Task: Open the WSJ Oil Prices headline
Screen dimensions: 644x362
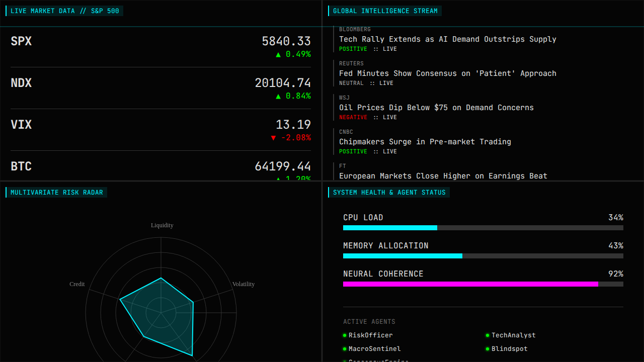Action: [436, 108]
